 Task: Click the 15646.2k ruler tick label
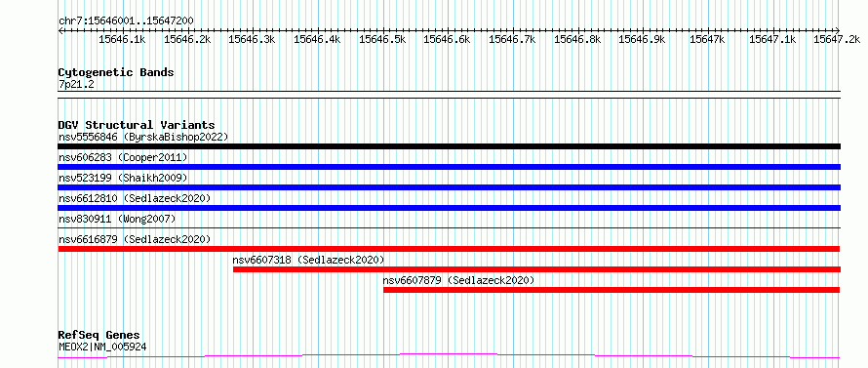187,39
